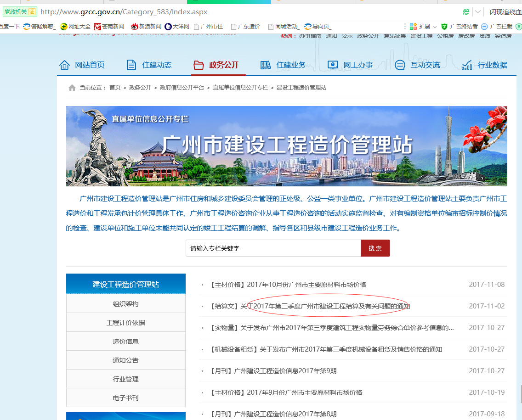
Task: Click the 广州市建设工程造价管理站 banner image
Action: pos(287,146)
